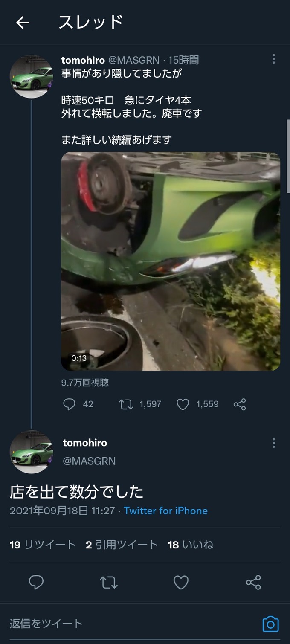View the 18 いいね list

[x=190, y=545]
